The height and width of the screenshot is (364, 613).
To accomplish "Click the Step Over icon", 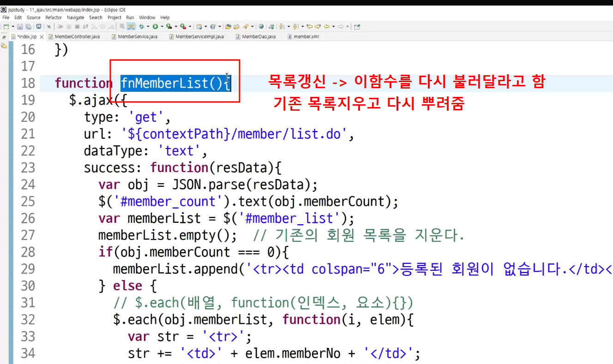I will coord(102,27).
